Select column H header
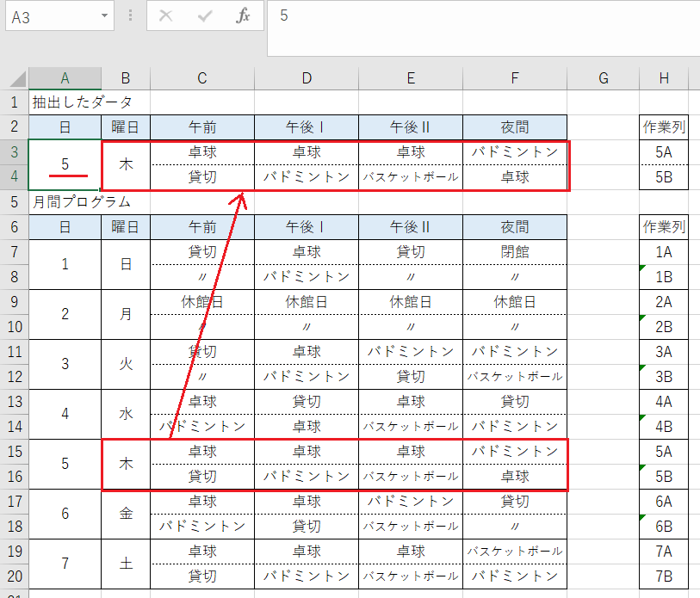 pos(663,77)
